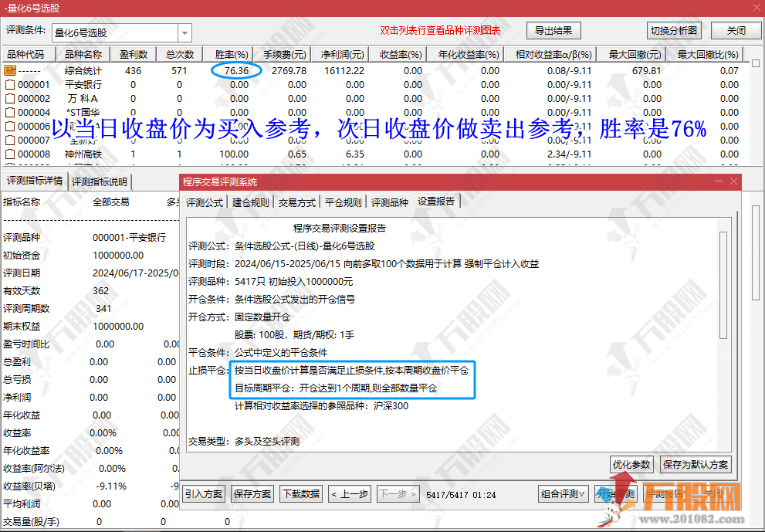Open the 平仓规则 tab
Viewport: 765px width, 532px height.
pyautogui.click(x=344, y=202)
